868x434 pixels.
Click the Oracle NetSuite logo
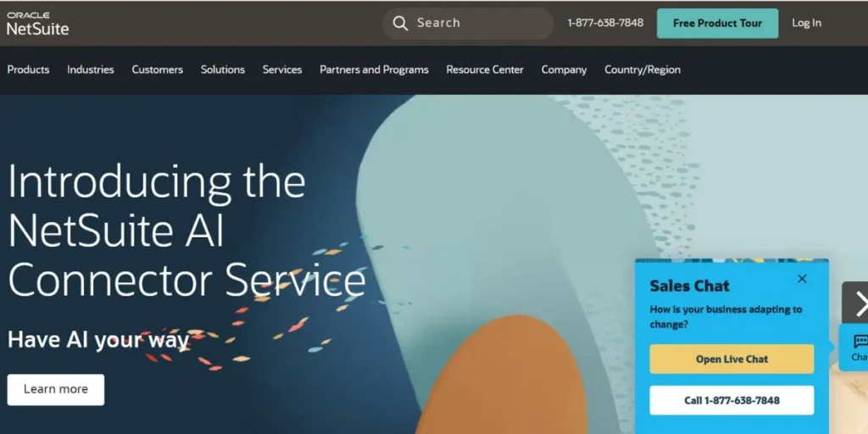coord(37,23)
